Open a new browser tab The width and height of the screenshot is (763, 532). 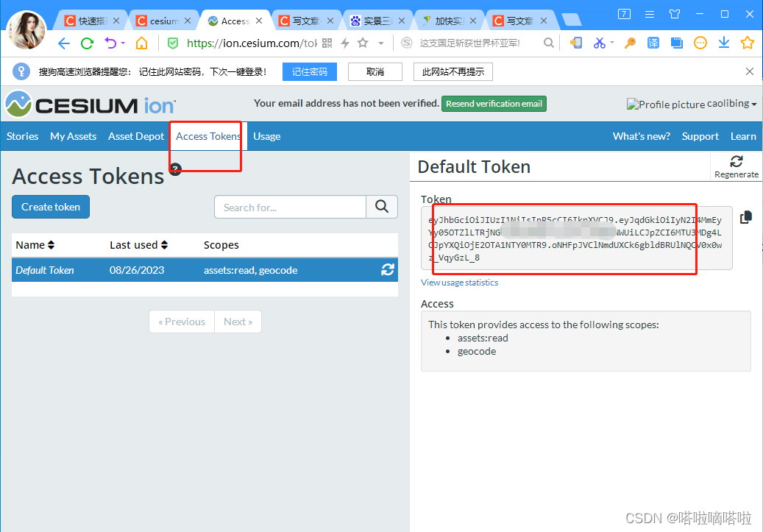pos(571,19)
